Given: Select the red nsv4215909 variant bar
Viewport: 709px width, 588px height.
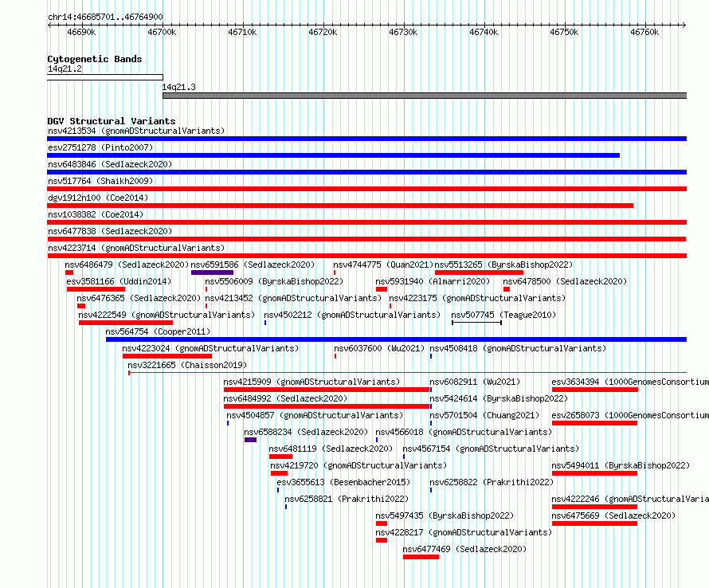Looking at the screenshot, I should 327,390.
